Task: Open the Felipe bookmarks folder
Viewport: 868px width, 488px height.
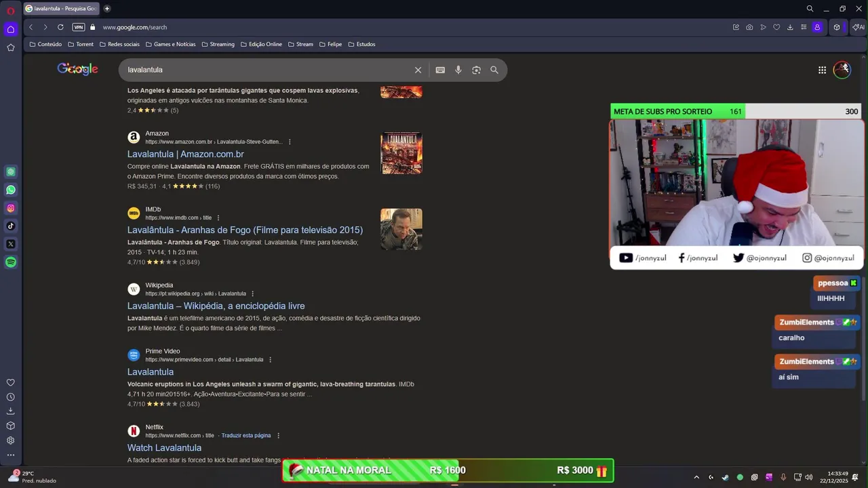Action: click(x=330, y=44)
